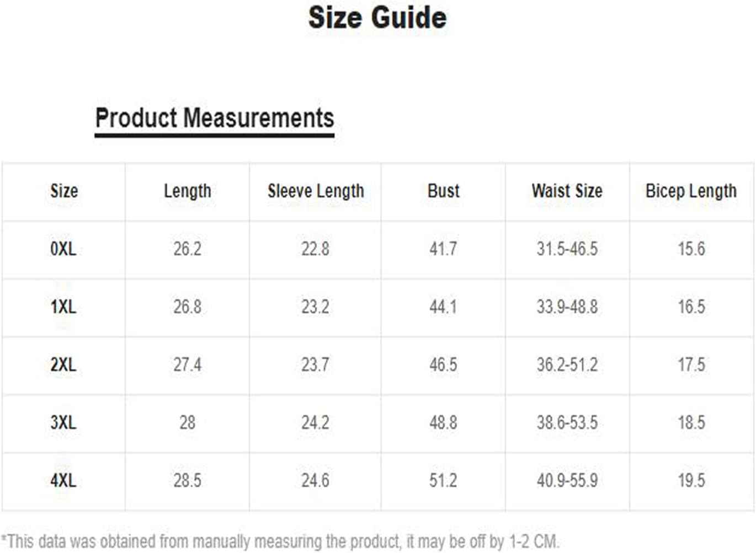The image size is (756, 553).
Task: Select the 1XL size row label
Action: pos(63,307)
